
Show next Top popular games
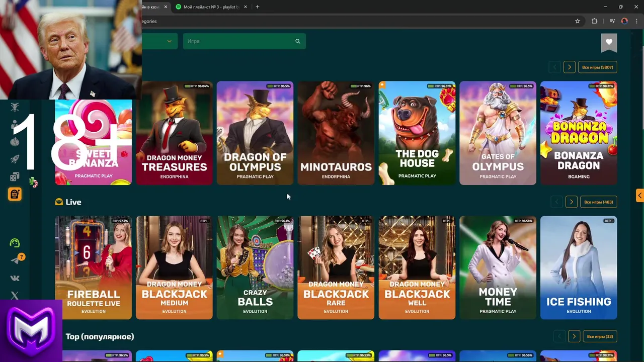(x=574, y=336)
